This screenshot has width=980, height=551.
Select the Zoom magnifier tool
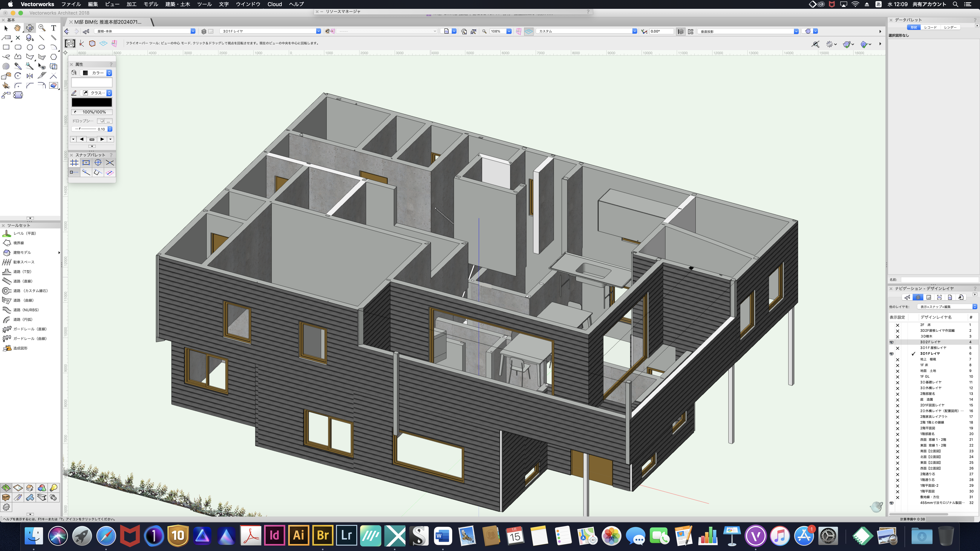[x=42, y=28]
